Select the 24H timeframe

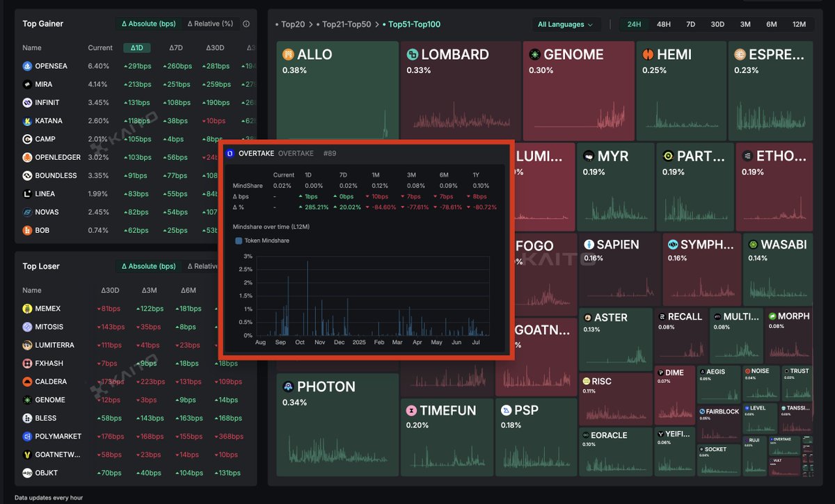pos(634,24)
